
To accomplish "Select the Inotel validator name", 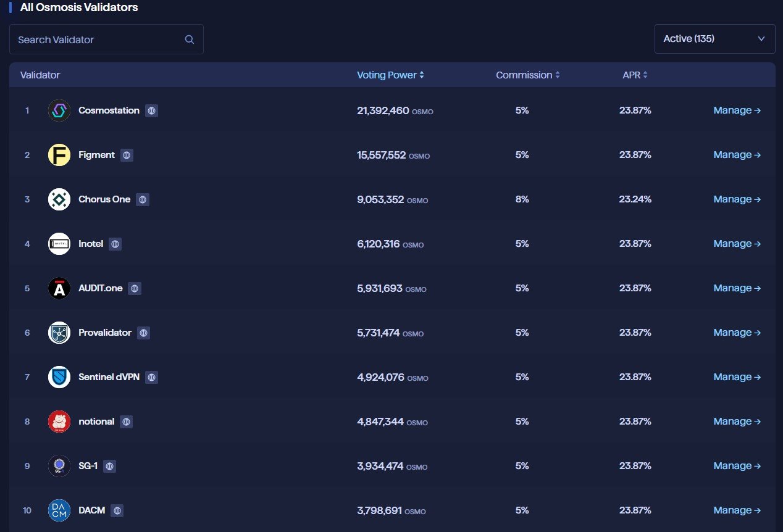I will pyautogui.click(x=91, y=244).
